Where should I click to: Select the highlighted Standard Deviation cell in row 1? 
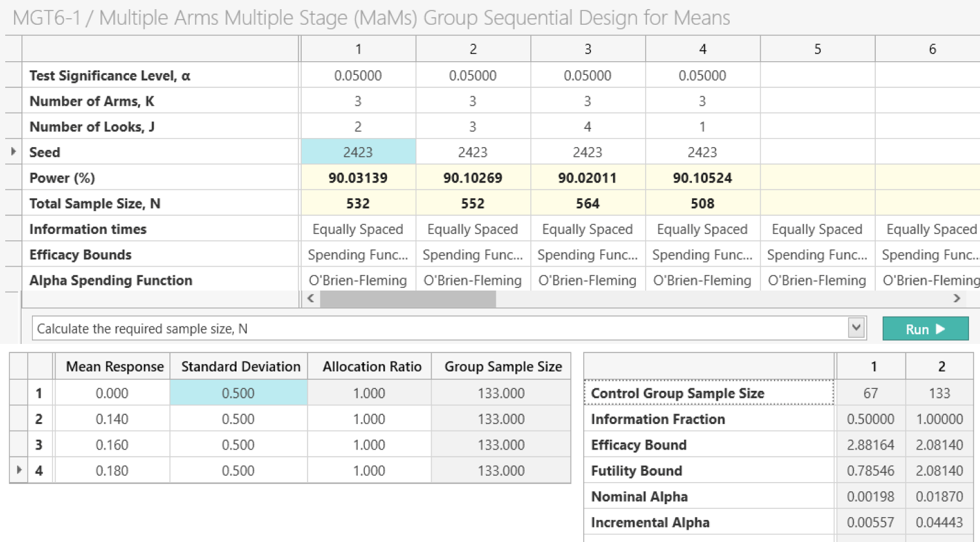point(238,393)
